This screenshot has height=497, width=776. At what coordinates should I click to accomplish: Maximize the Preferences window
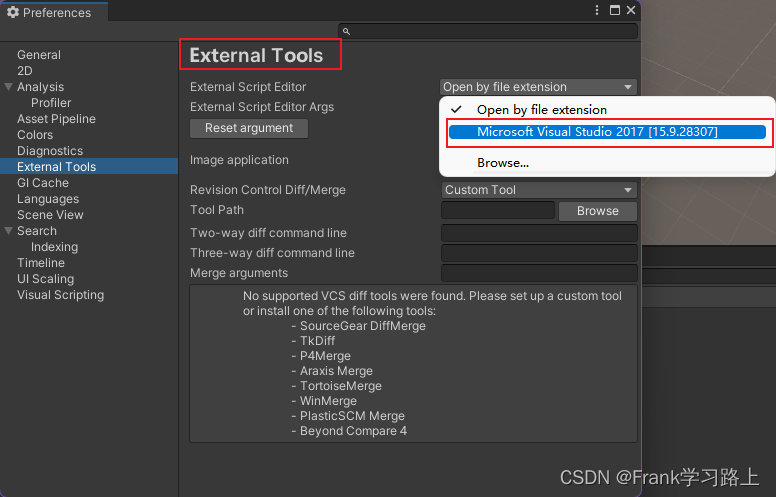click(x=615, y=10)
